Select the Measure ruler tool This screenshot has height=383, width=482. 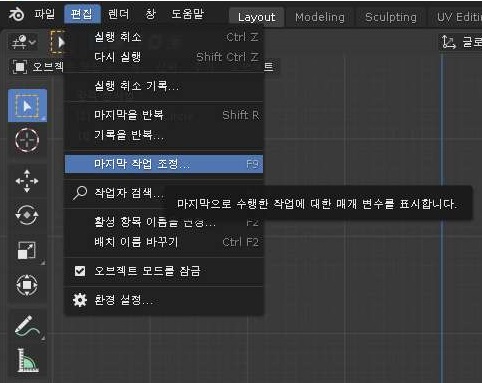click(x=27, y=361)
